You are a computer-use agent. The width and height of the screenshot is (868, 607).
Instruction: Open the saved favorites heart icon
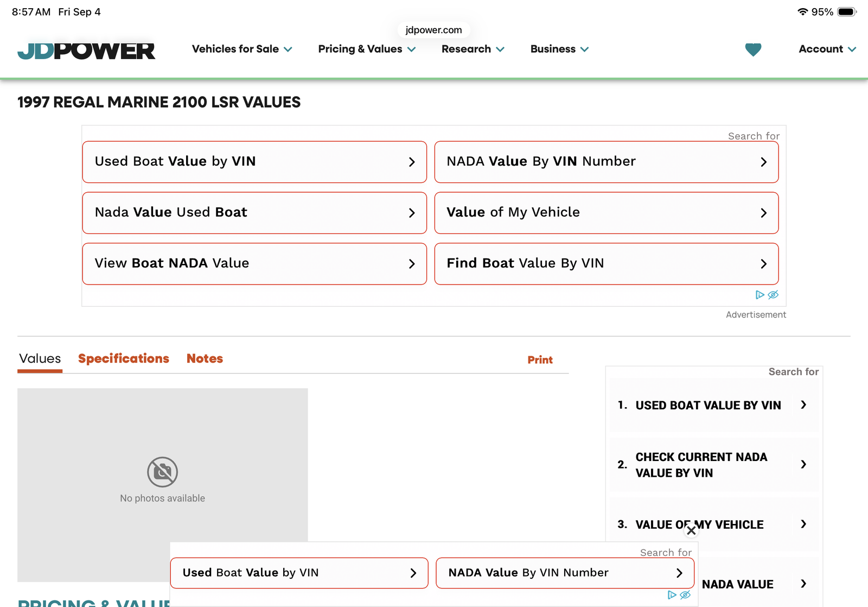[753, 49]
